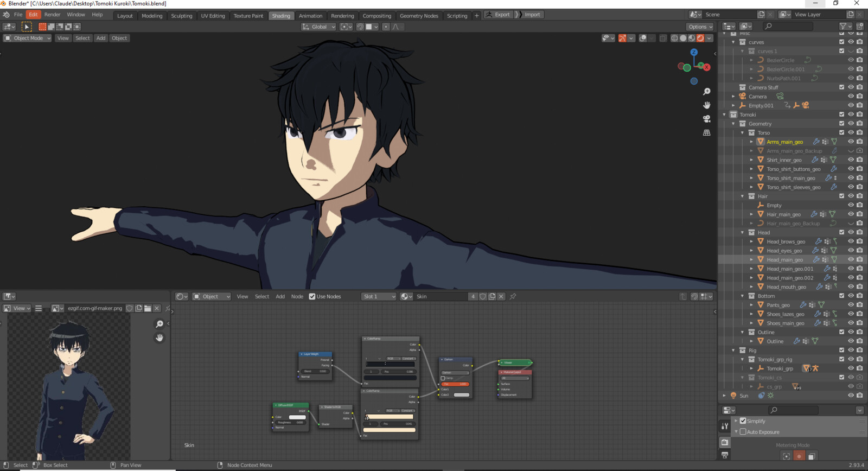The image size is (868, 471).
Task: Collapse the Hair collection tree
Action: click(742, 196)
